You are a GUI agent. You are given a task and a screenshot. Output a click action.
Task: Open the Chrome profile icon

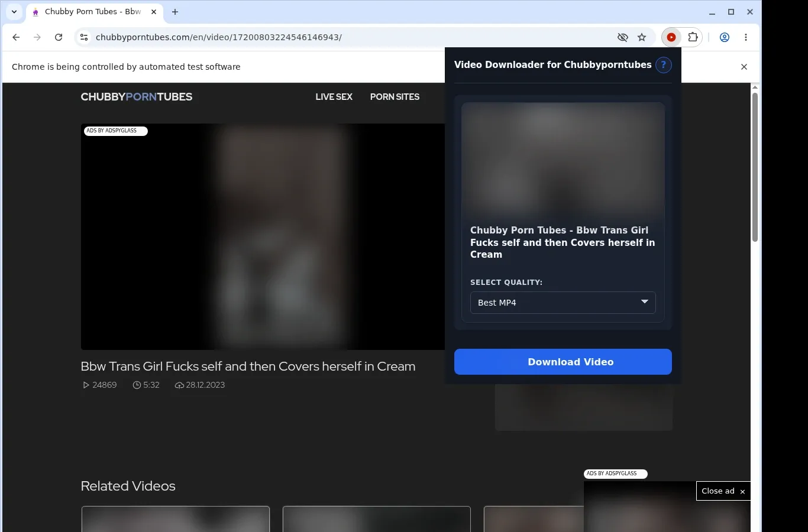(725, 37)
